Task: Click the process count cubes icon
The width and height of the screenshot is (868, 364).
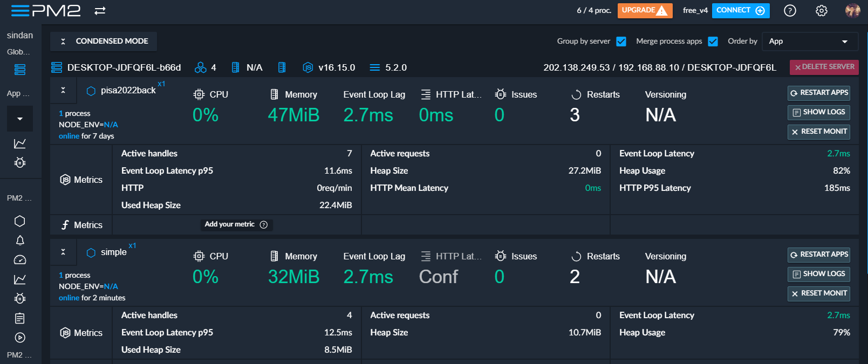Action: point(201,67)
